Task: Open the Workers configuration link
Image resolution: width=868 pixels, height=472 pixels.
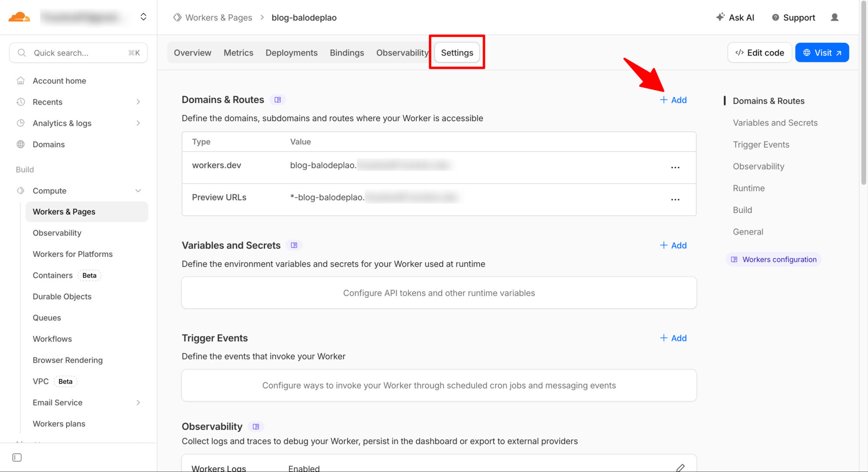Action: tap(774, 259)
